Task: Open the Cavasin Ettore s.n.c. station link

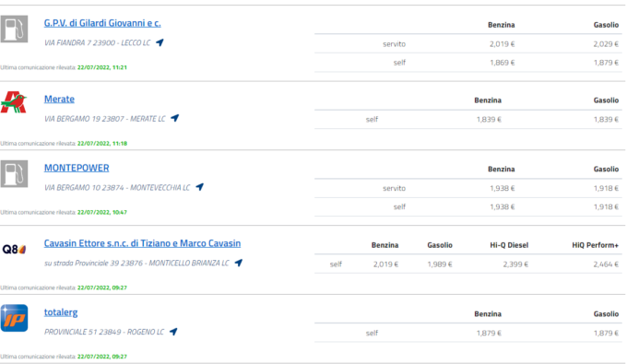Action: coord(142,243)
